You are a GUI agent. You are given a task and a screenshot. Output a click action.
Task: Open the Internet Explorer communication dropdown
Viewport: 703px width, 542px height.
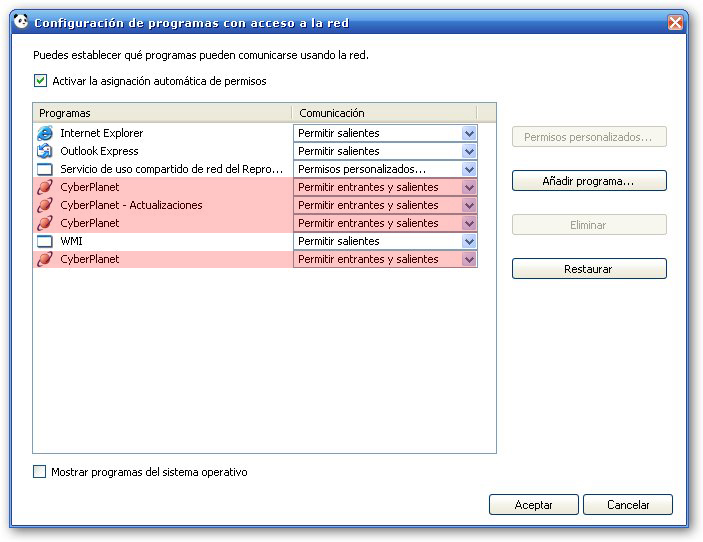469,133
